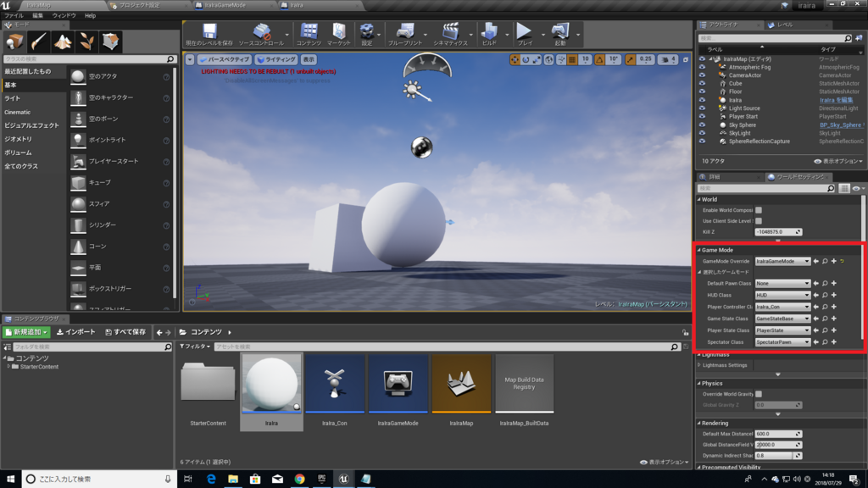Launch the game with the プレイ button
This screenshot has width=868, height=488.
pos(528,32)
